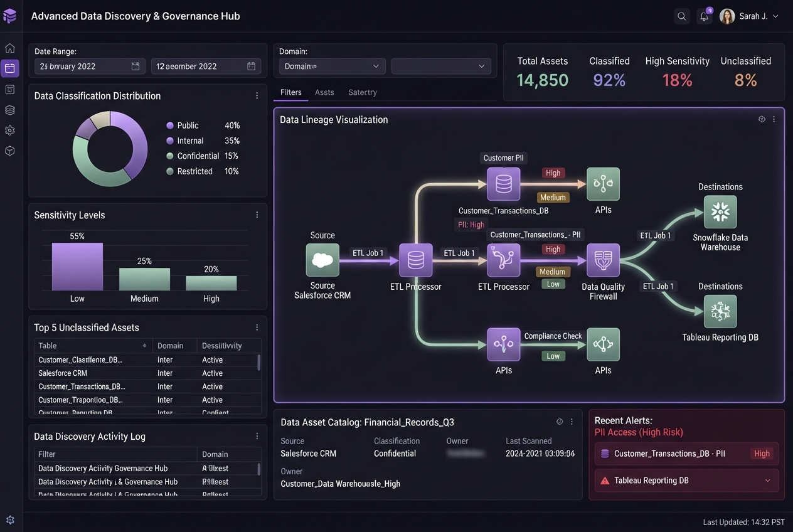Open Data Classification Distribution options menu
This screenshot has width=793, height=532.
pyautogui.click(x=257, y=96)
